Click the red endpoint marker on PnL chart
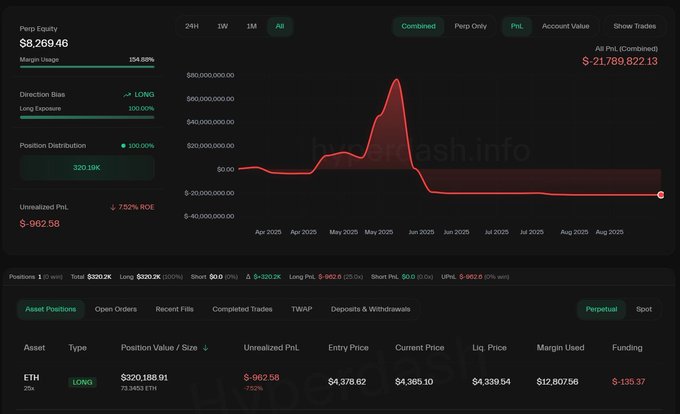The width and height of the screenshot is (680, 414). pos(660,195)
